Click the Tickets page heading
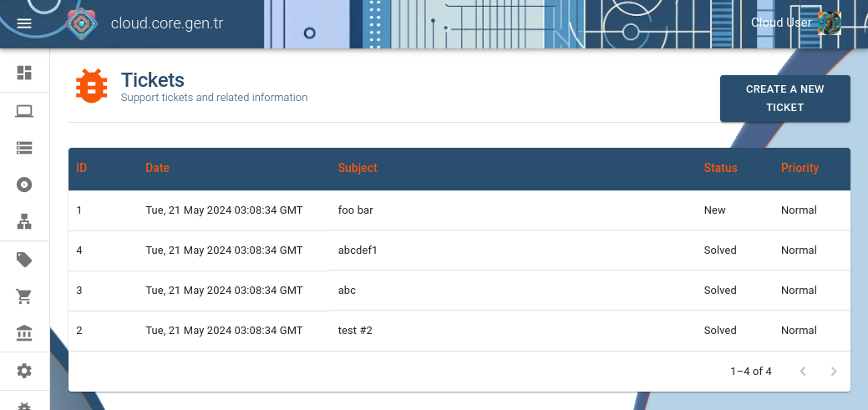Image resolution: width=868 pixels, height=410 pixels. pos(153,79)
